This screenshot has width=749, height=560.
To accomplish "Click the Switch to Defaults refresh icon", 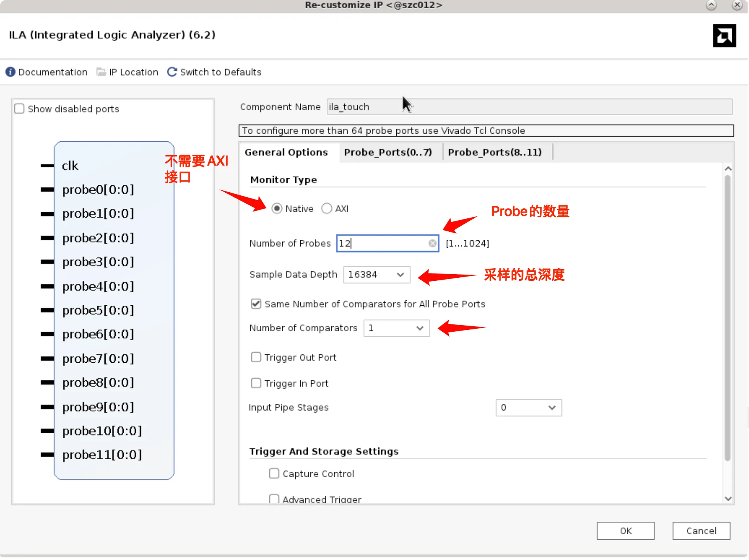I will click(172, 72).
